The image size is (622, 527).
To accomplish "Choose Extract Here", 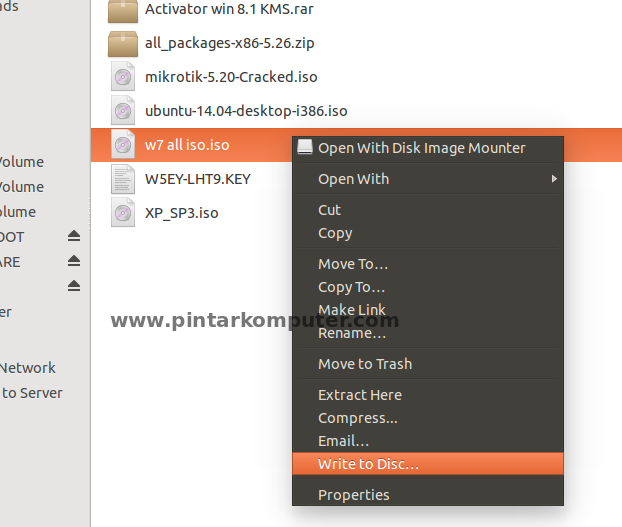I will point(428,395).
